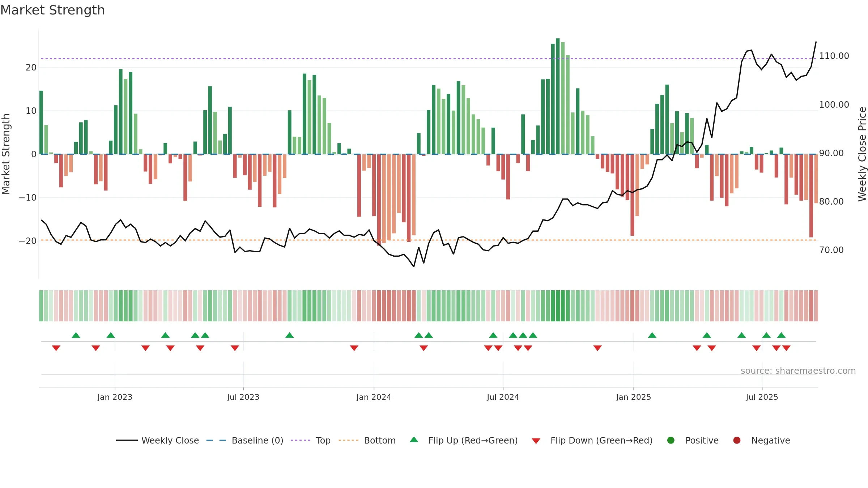Click the green Positive circle in legend

(671, 440)
